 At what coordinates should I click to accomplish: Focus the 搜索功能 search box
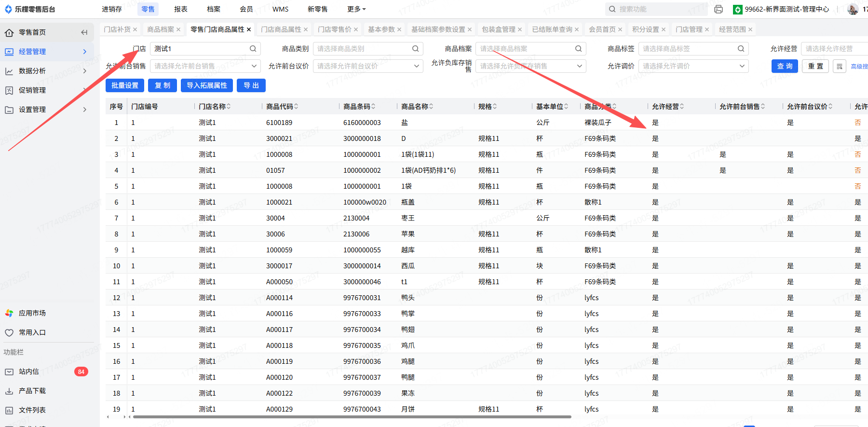(656, 9)
